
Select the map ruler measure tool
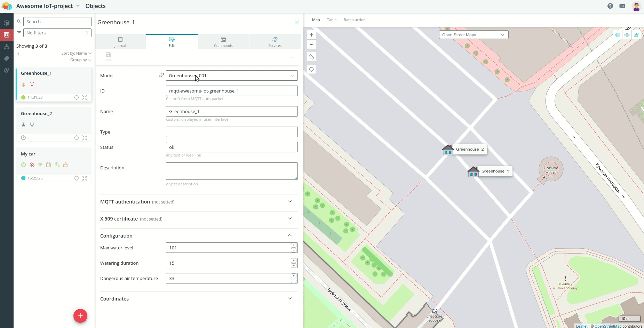pyautogui.click(x=311, y=57)
